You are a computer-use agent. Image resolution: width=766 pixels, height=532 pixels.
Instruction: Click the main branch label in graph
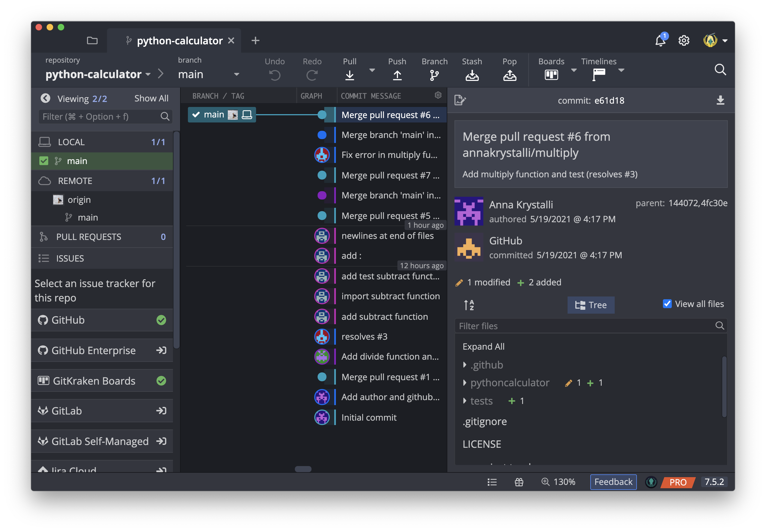pos(222,115)
